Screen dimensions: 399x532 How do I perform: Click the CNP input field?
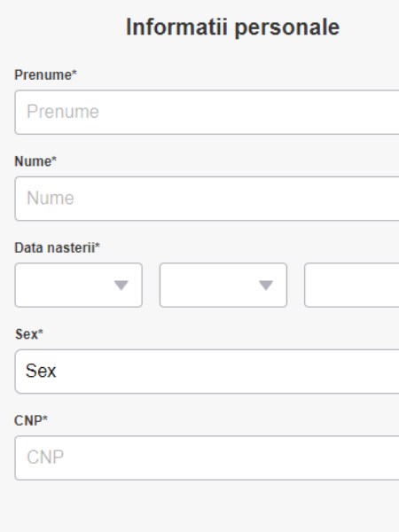(x=207, y=458)
